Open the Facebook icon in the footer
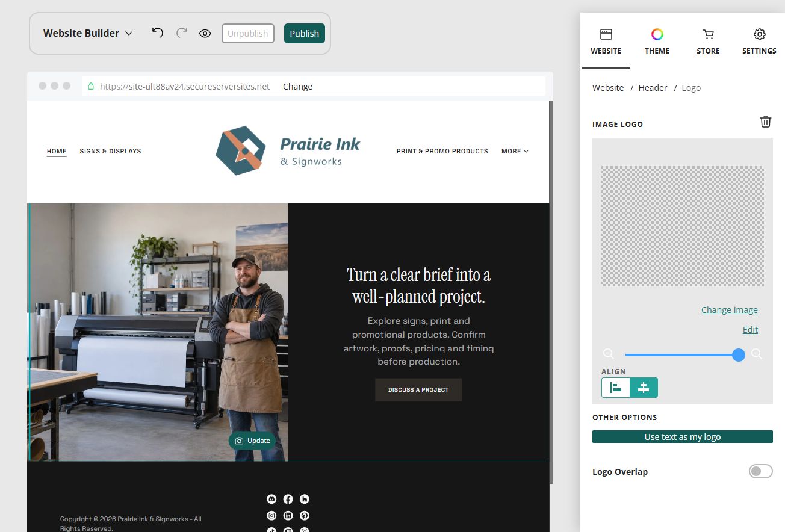 288,499
